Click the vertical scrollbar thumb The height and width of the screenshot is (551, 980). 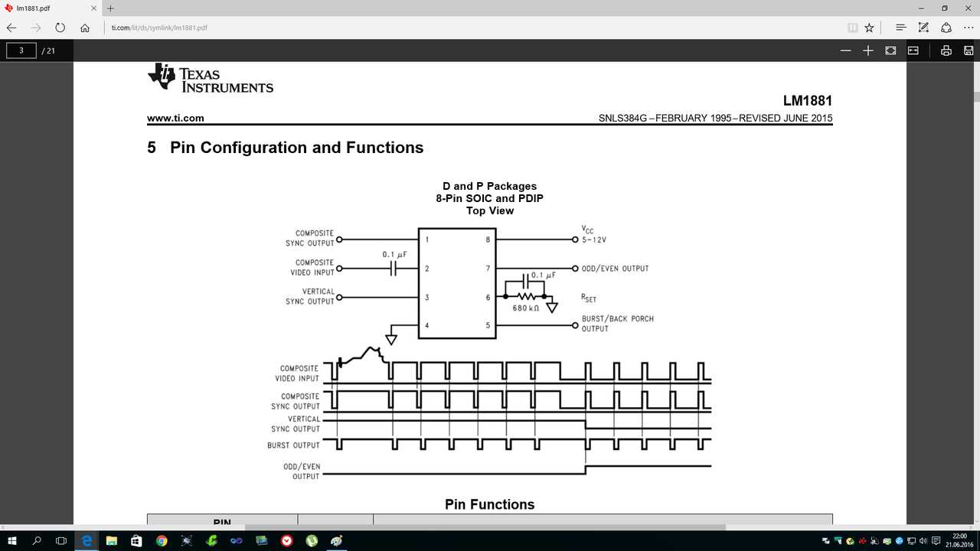pos(976,96)
